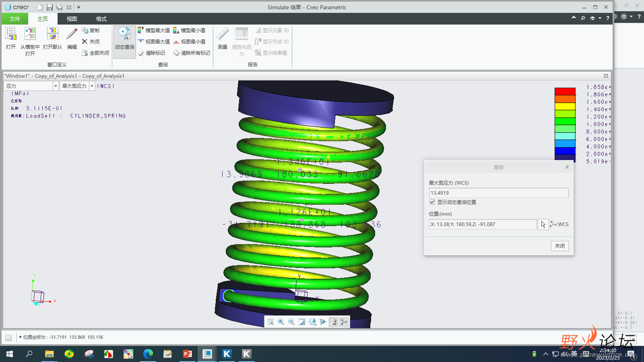Switch to the 格式 format tab
644x362 pixels.
coord(101,19)
